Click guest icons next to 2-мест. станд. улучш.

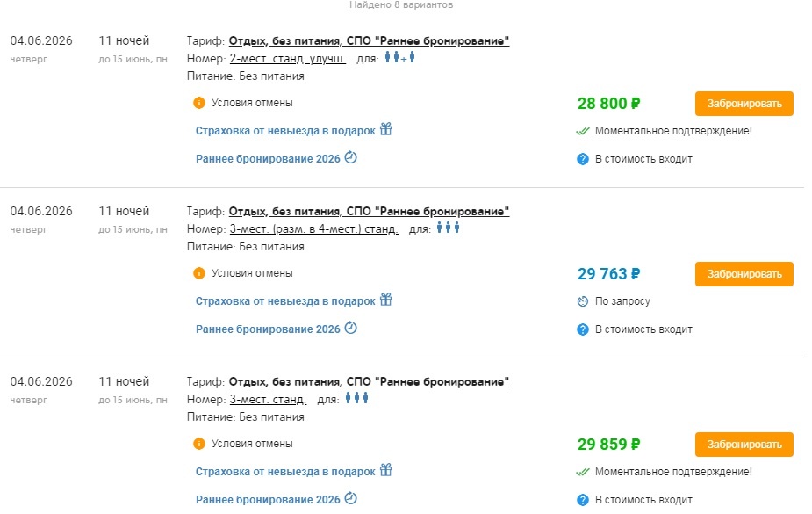[x=399, y=58]
